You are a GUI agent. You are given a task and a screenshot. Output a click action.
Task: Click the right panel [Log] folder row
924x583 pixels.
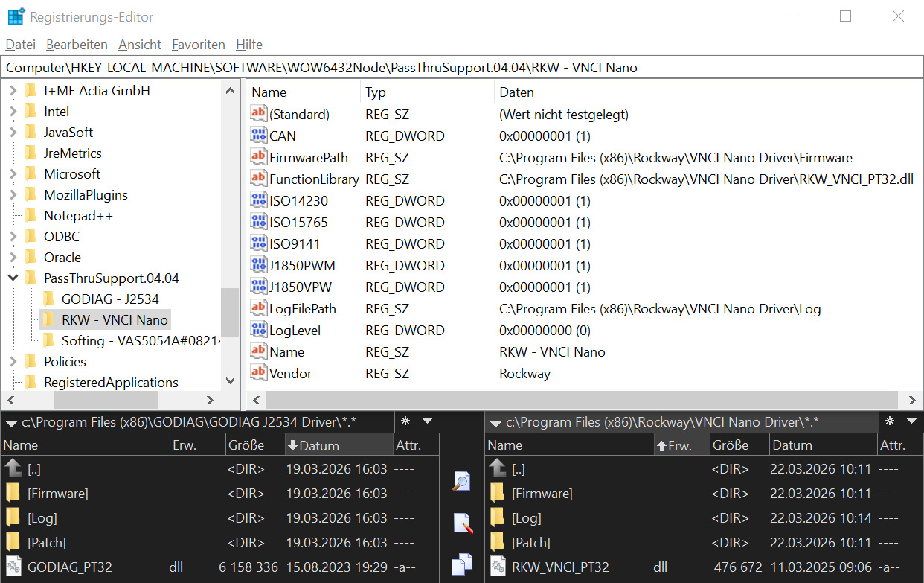(704, 517)
